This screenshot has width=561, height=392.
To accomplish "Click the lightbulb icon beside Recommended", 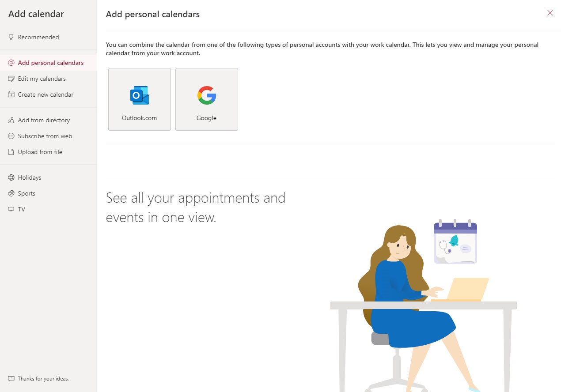I will [11, 38].
